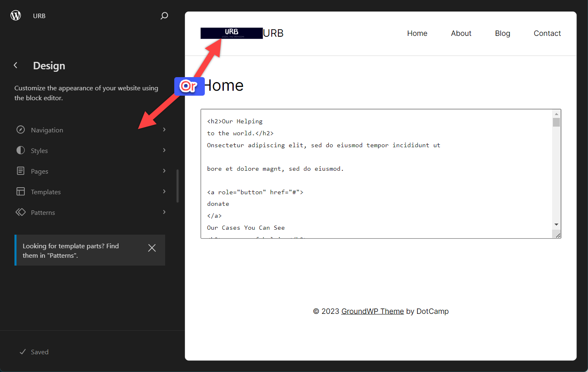Click the Styles half-circle icon
The height and width of the screenshot is (372, 588).
21,151
